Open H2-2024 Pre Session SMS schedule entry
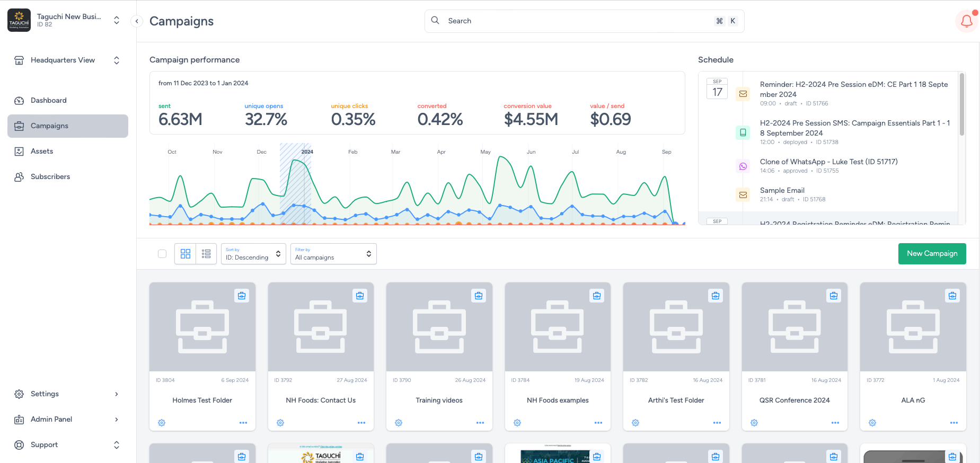 pos(854,128)
